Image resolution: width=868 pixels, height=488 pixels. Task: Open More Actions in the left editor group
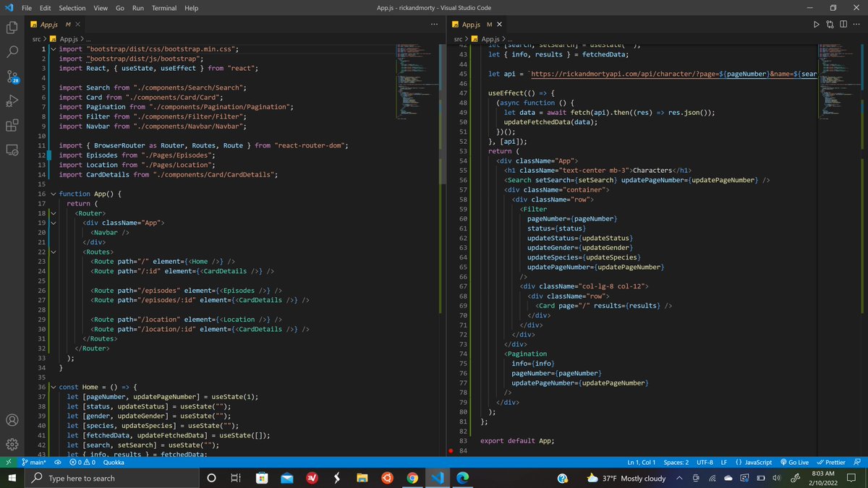pyautogui.click(x=434, y=25)
